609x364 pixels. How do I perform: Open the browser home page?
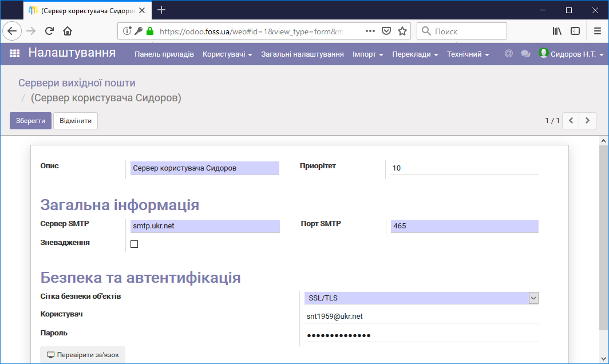(68, 31)
